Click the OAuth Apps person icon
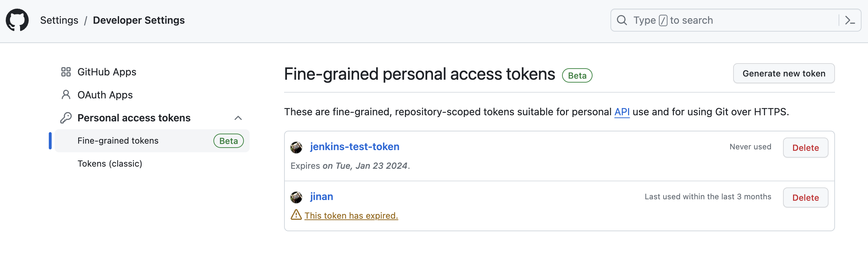Screen dimensions: 868x265 point(66,94)
